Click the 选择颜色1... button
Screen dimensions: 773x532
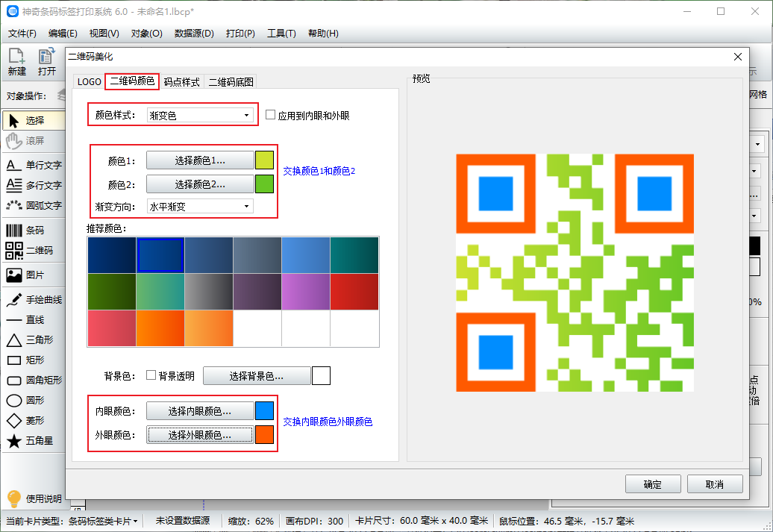pos(200,160)
